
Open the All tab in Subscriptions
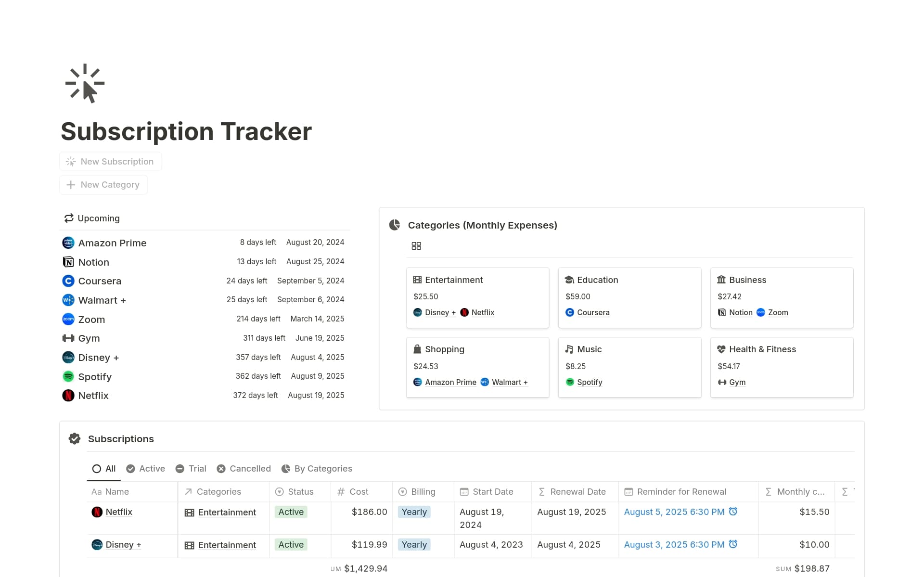pyautogui.click(x=104, y=468)
